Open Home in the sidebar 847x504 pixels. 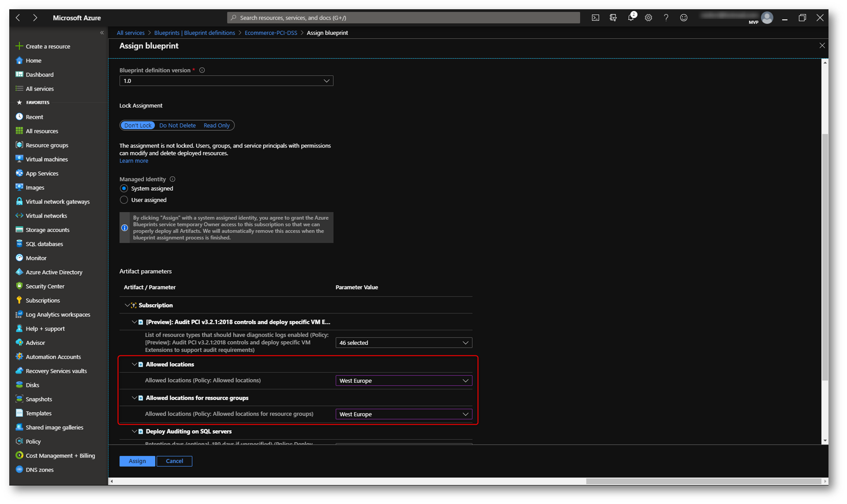(x=33, y=60)
